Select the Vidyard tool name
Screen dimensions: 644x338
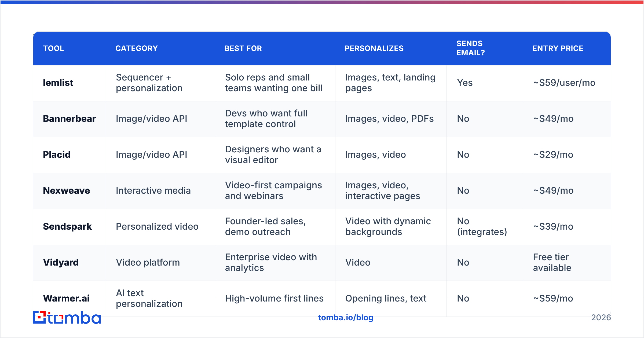[61, 262]
